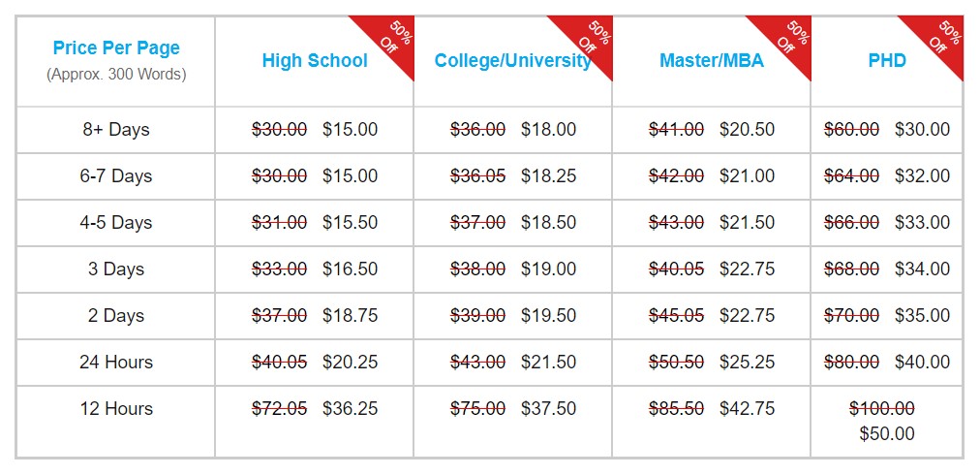Viewport: 980px width, 475px height.
Task: Select the College/University column header
Action: [513, 61]
